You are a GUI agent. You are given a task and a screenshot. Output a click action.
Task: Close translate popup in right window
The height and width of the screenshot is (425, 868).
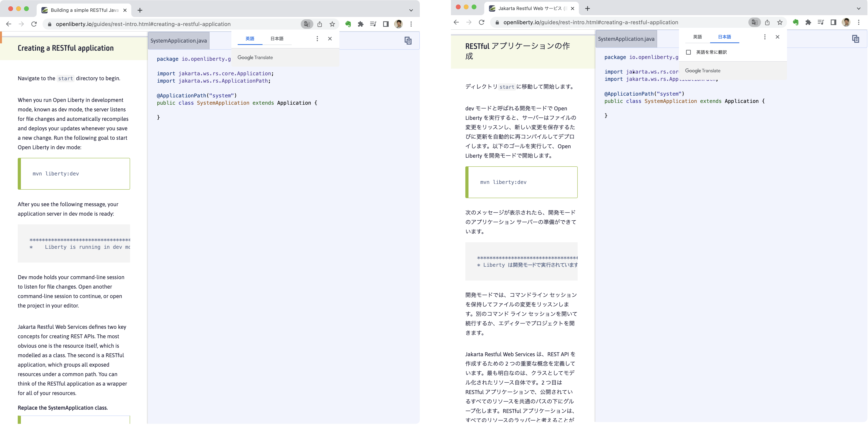click(x=777, y=37)
